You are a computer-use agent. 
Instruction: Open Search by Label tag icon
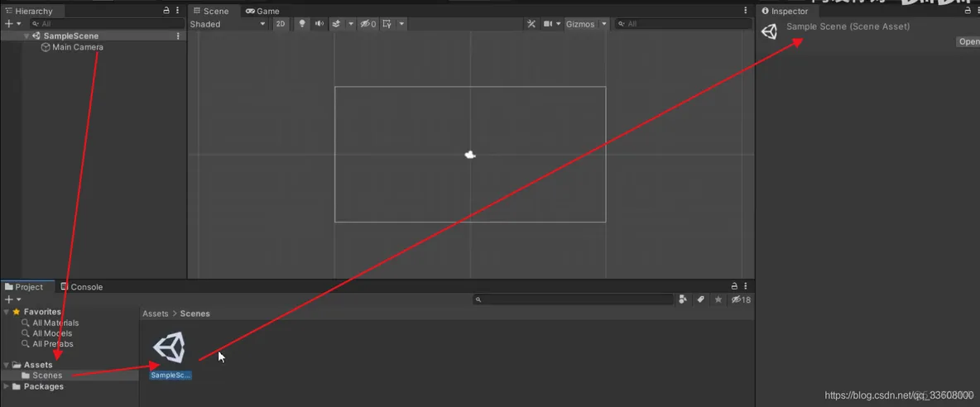click(x=700, y=299)
